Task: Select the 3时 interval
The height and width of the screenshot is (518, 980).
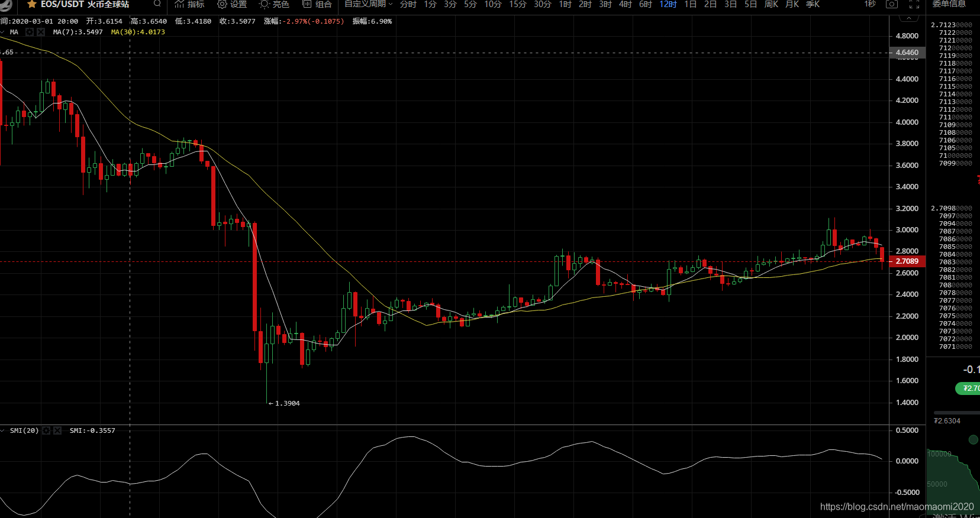Action: click(605, 4)
